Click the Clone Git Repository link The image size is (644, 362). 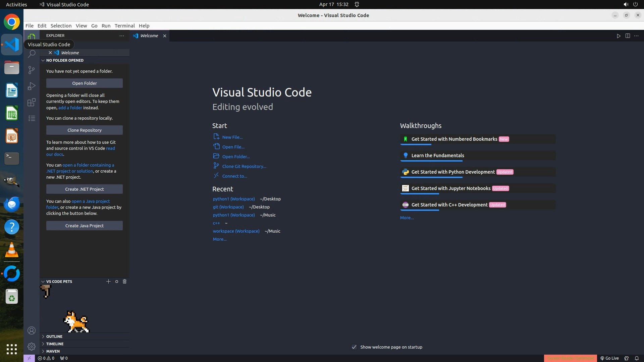tap(244, 166)
